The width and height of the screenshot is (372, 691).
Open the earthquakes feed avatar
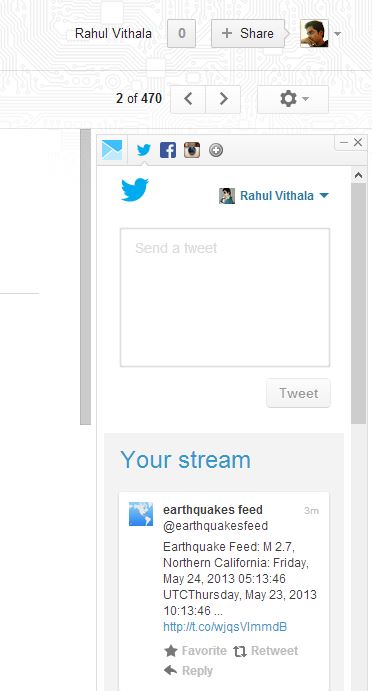point(141,514)
